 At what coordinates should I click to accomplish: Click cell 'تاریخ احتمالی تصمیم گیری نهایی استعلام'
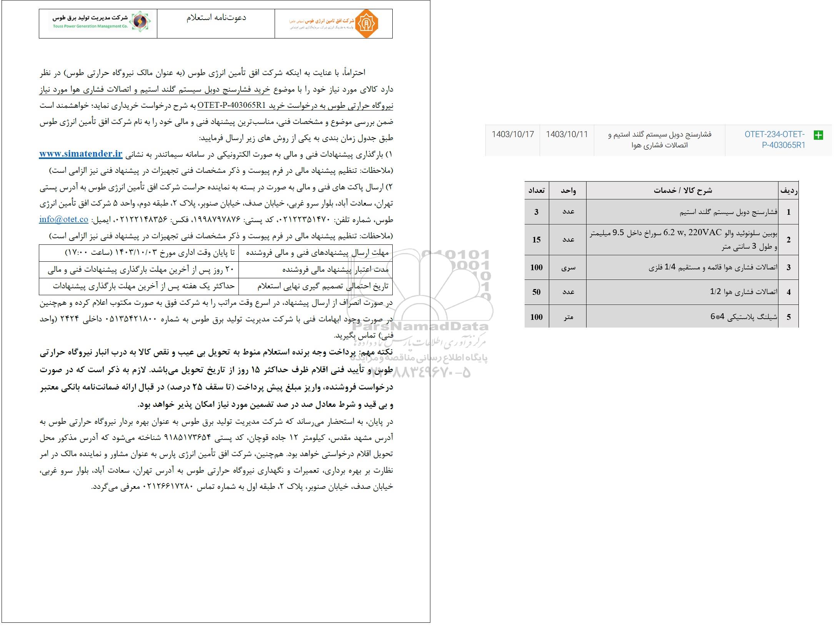pos(315,286)
